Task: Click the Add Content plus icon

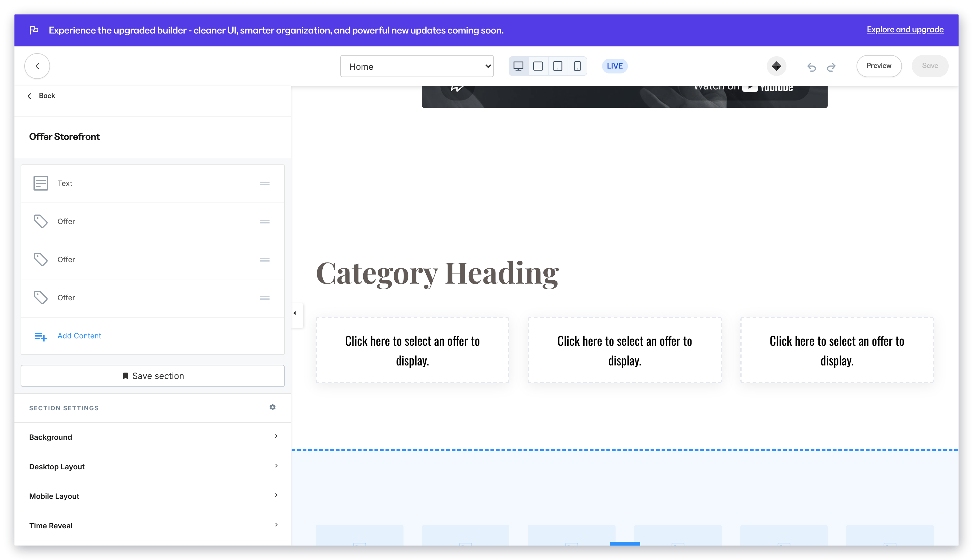Action: 41,337
